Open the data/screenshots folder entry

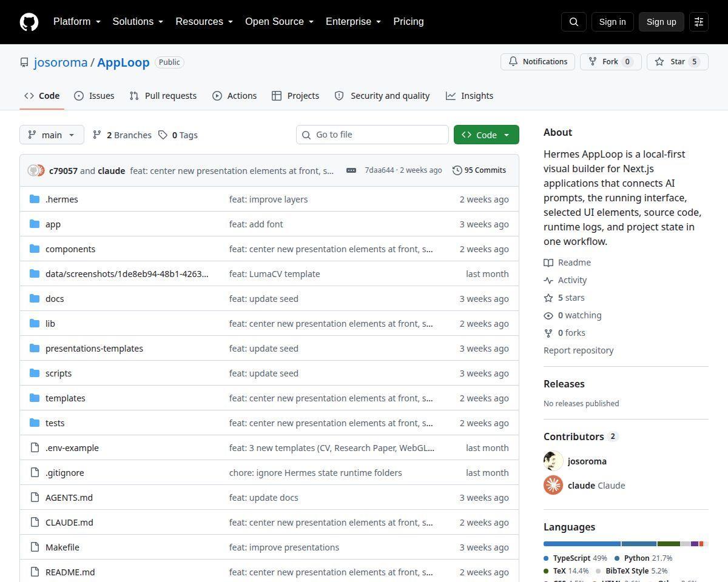(x=127, y=274)
